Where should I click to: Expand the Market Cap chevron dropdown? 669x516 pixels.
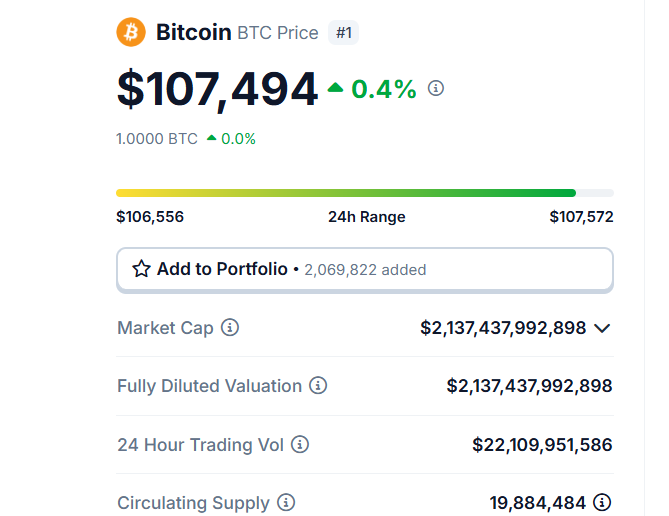click(602, 328)
